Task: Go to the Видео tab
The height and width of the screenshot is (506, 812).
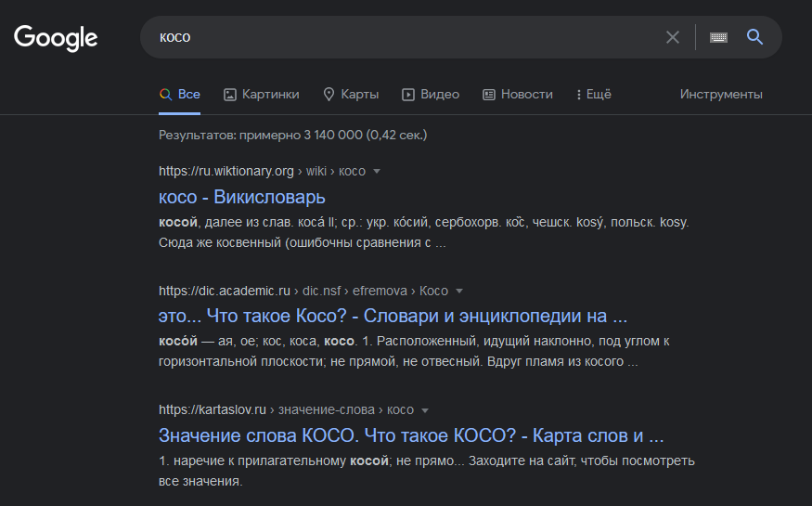Action: (431, 95)
